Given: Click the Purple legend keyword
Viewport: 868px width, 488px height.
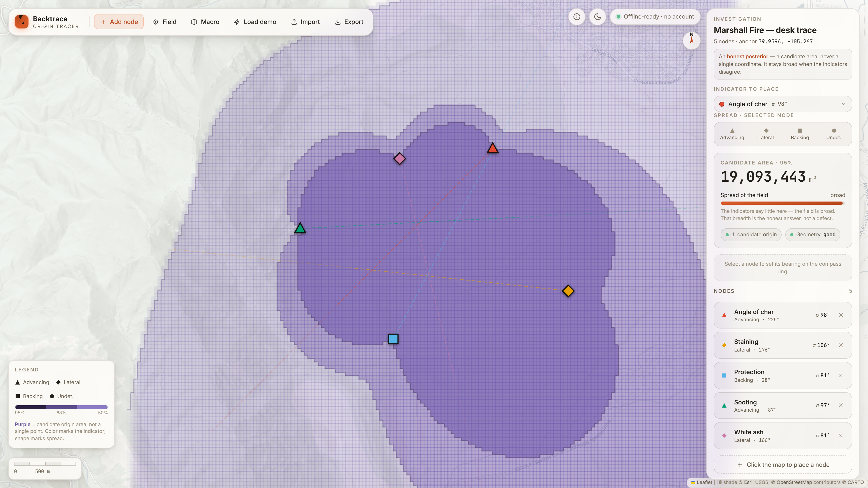Looking at the screenshot, I should [23, 424].
